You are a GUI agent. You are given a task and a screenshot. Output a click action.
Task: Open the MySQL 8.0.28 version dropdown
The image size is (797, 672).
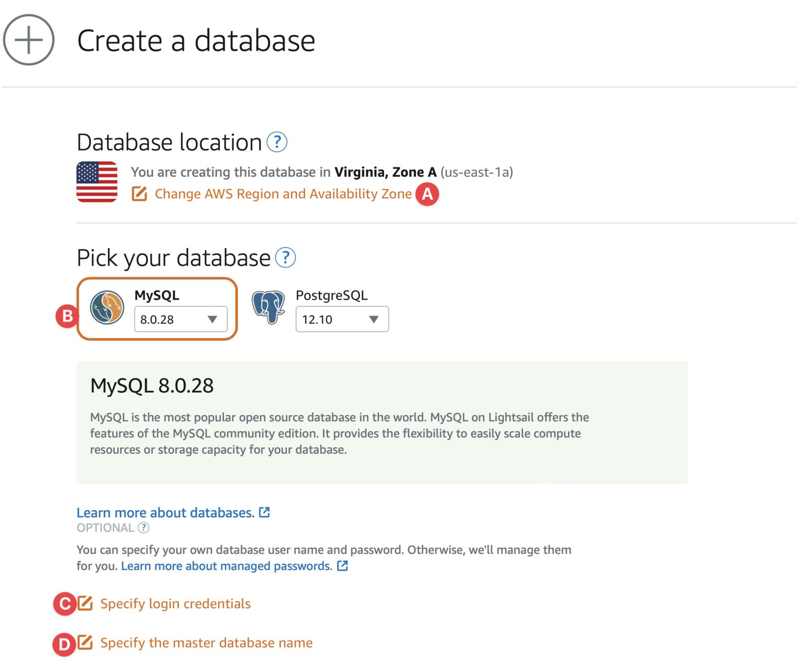click(181, 319)
